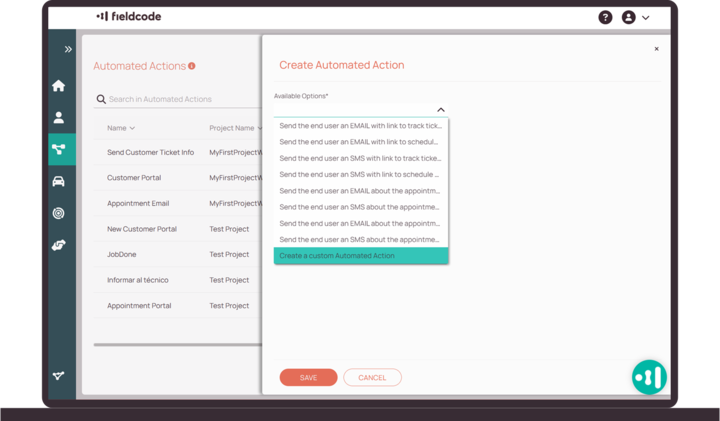Click the CANCEL button
Viewport: 720px width, 421px height.
pyautogui.click(x=372, y=378)
